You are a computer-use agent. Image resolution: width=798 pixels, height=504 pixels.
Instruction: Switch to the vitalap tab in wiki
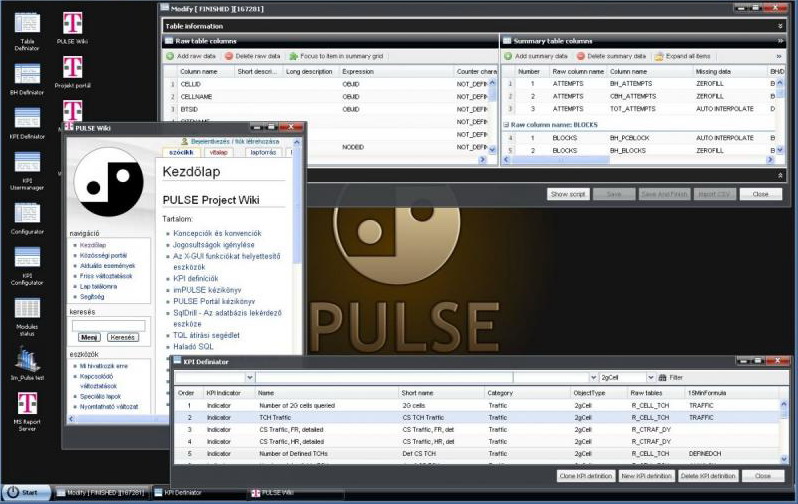tap(217, 152)
